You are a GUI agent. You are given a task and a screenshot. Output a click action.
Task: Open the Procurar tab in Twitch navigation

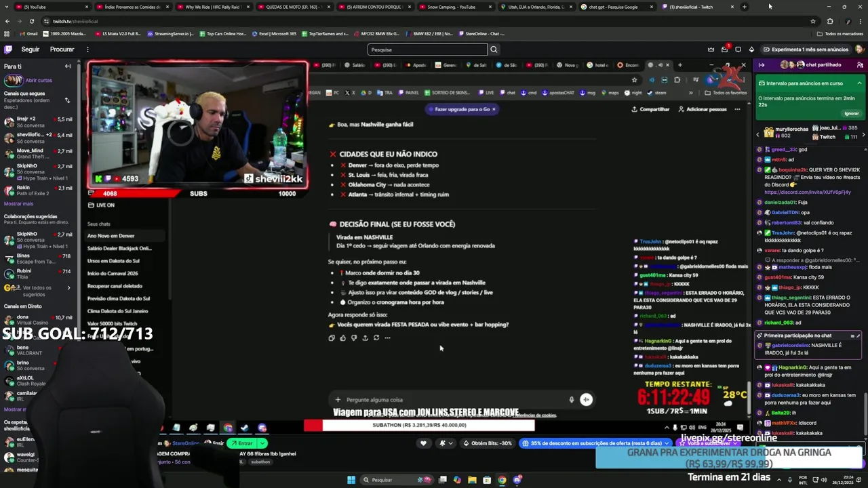tap(62, 49)
